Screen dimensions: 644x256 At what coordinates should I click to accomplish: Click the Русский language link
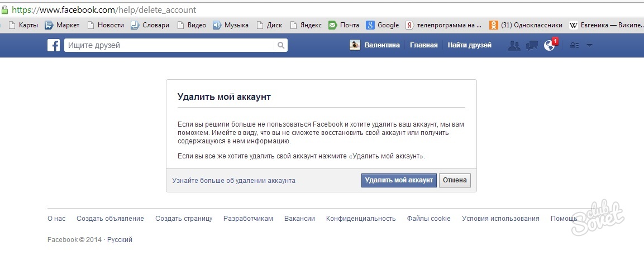(120, 240)
